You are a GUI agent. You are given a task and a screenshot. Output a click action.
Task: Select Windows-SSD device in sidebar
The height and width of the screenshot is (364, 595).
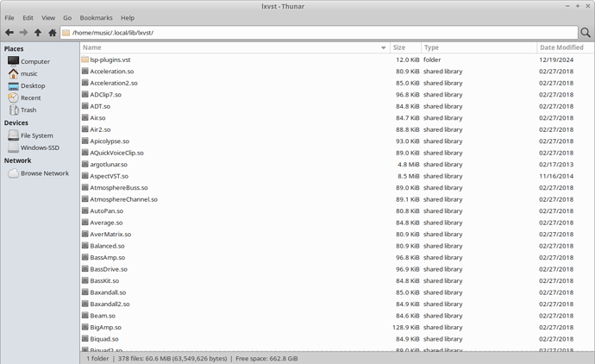coord(40,147)
